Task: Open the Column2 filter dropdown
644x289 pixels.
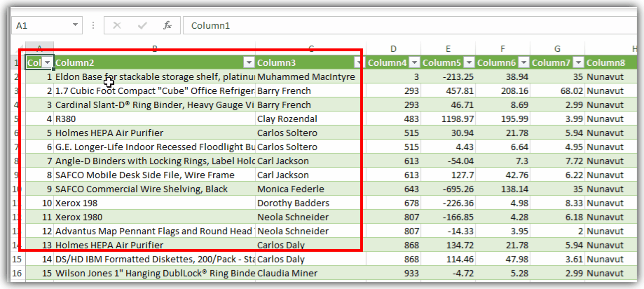Action: point(249,62)
